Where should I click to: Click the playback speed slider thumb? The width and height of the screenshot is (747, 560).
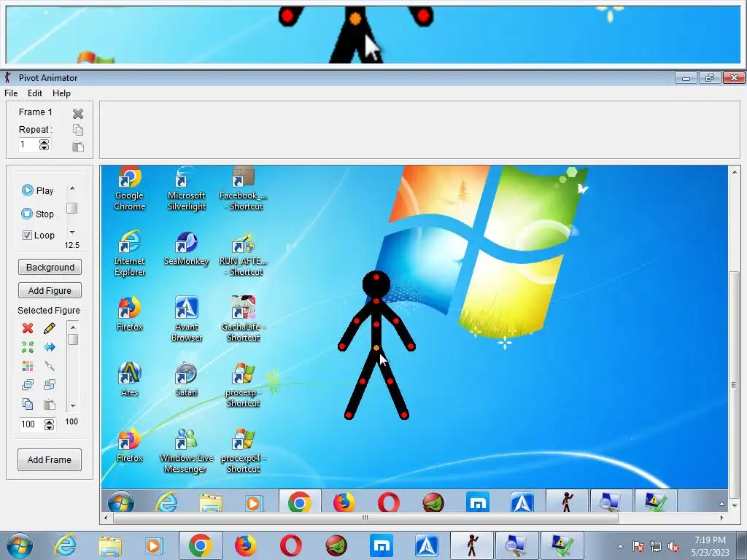point(72,208)
